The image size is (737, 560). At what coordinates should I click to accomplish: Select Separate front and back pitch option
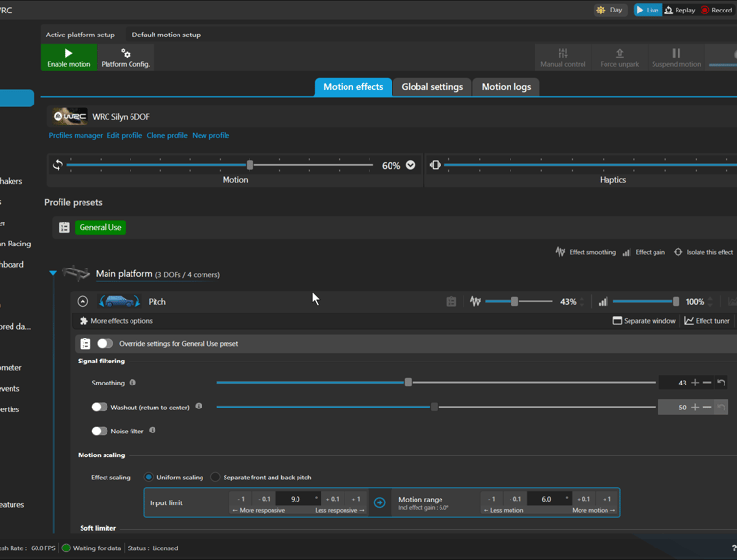(215, 478)
